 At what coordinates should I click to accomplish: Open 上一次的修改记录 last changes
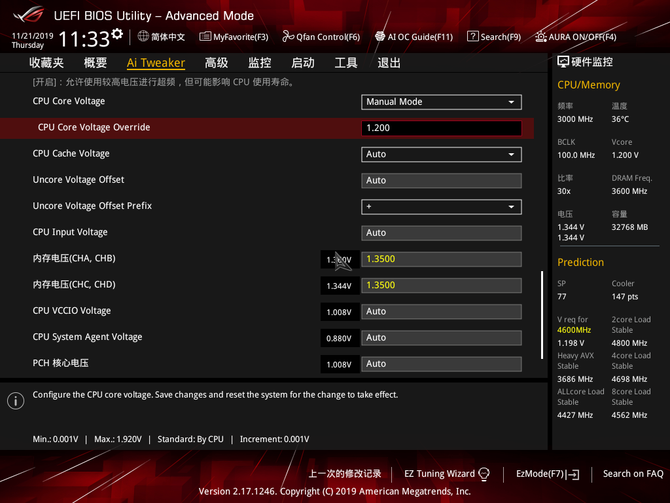[x=345, y=474]
